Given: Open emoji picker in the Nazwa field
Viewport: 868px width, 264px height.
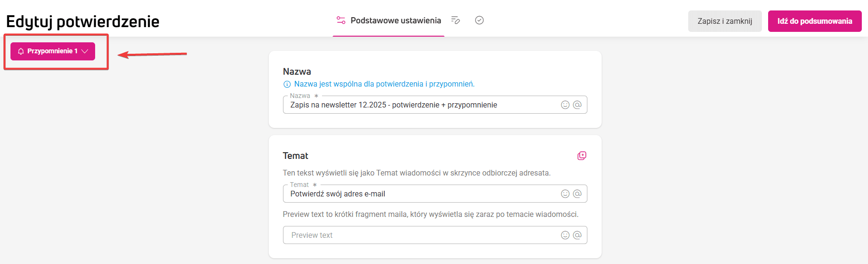Looking at the screenshot, I should tap(565, 105).
